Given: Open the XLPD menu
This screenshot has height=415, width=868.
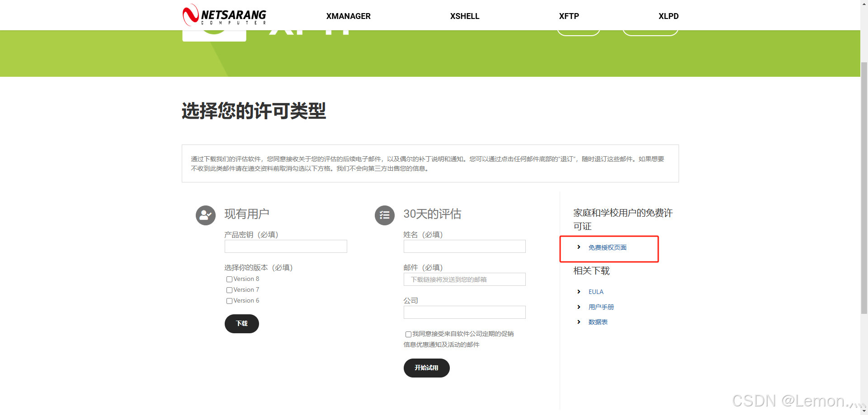Looking at the screenshot, I should (669, 16).
